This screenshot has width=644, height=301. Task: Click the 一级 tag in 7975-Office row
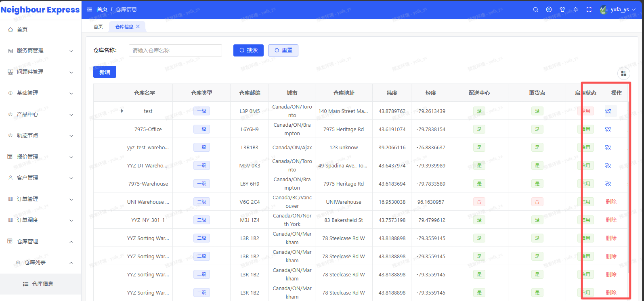[201, 129]
